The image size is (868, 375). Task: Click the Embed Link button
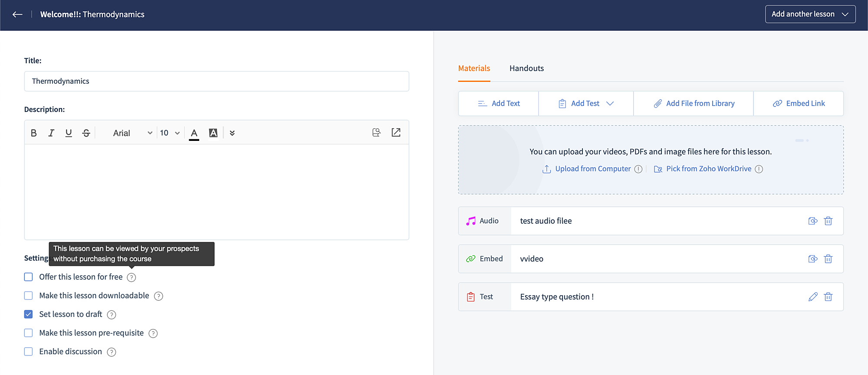(799, 104)
